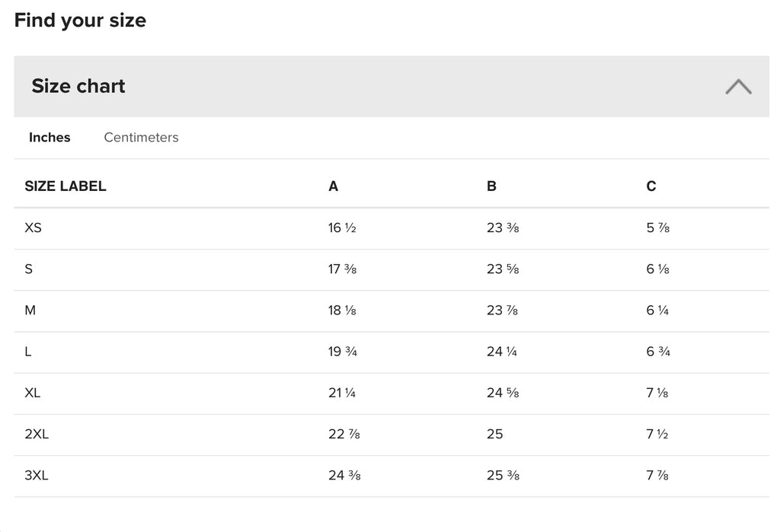Screen dimensions: 780x532
Task: Click column header B
Action: click(491, 186)
